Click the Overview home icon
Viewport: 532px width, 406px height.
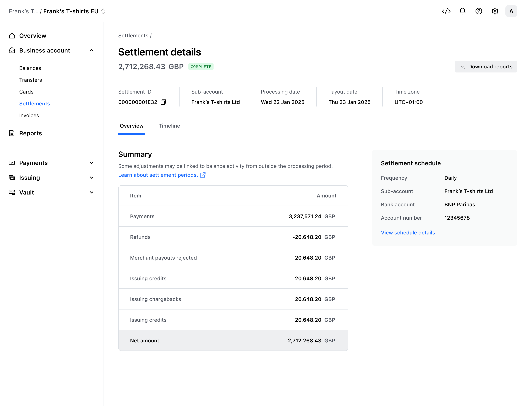point(12,36)
